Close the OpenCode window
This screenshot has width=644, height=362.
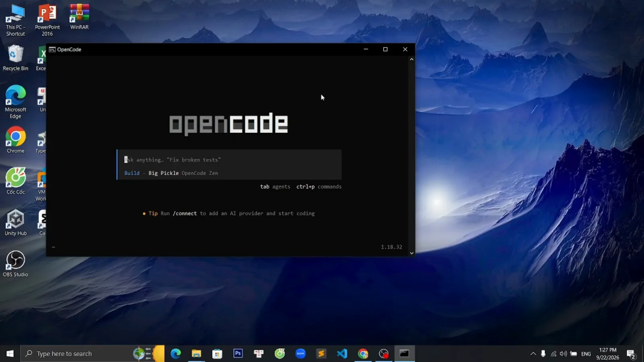pyautogui.click(x=405, y=49)
